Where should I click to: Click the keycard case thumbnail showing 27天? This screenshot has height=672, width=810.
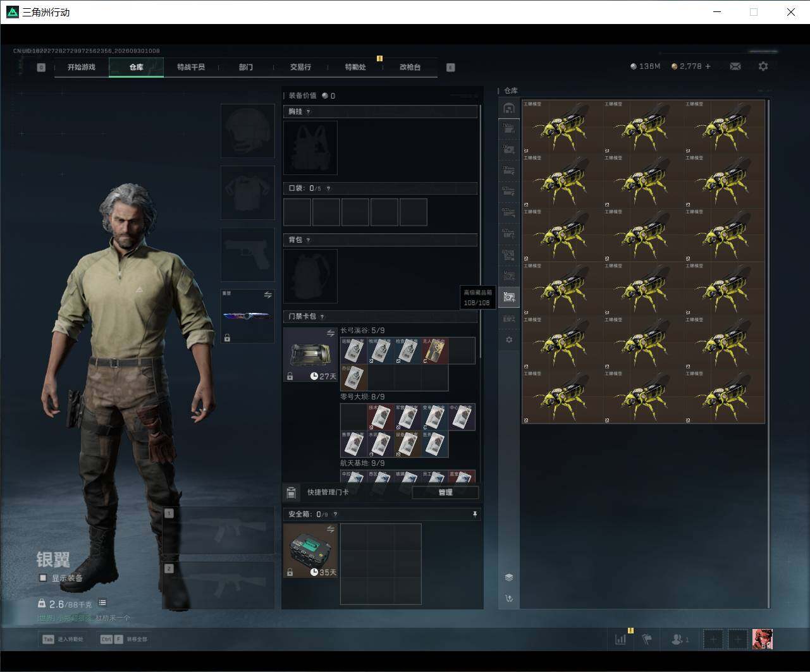pyautogui.click(x=310, y=355)
